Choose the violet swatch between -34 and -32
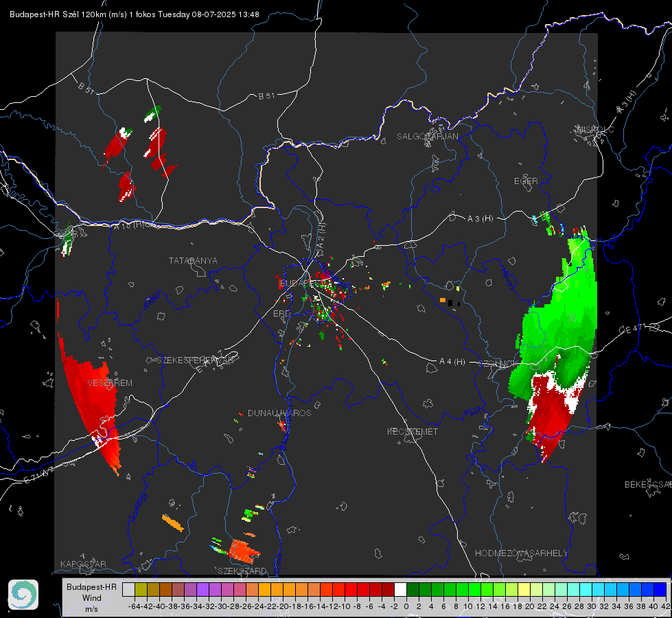Viewport: 672px width, 618px height. [x=202, y=589]
